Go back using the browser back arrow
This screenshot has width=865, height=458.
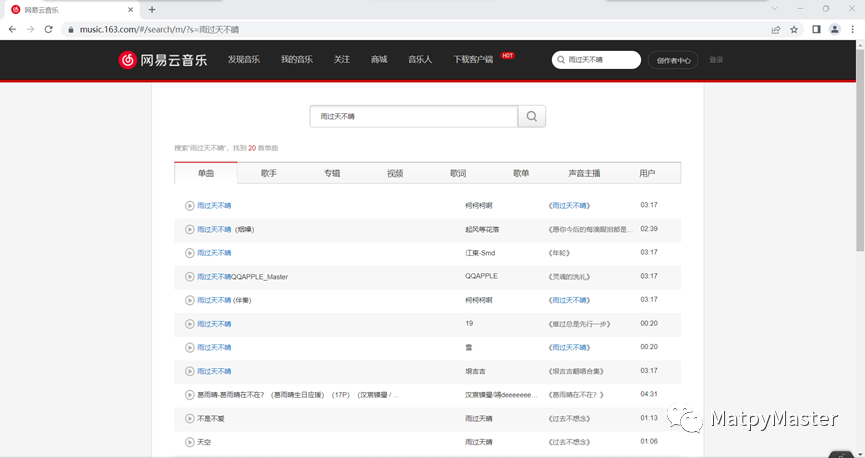(12, 29)
